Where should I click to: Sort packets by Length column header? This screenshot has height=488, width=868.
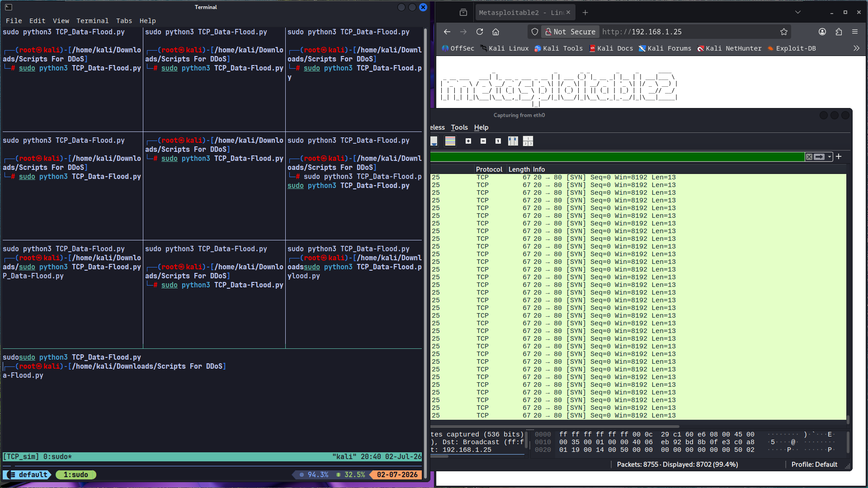point(519,169)
